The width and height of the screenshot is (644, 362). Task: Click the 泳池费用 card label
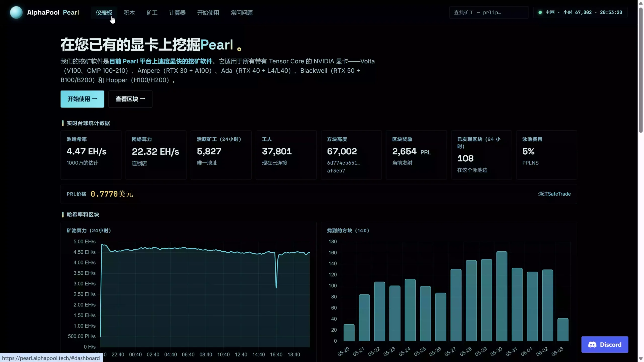pos(532,139)
